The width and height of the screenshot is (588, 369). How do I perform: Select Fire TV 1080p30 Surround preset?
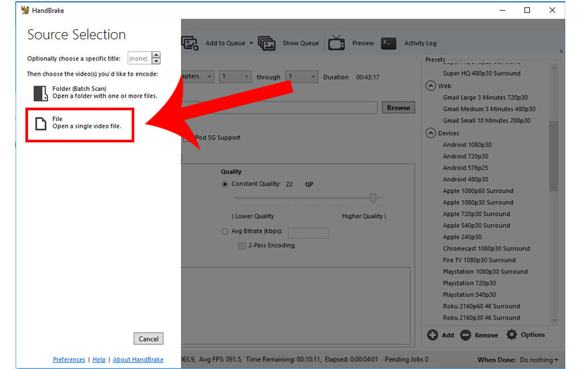(479, 260)
